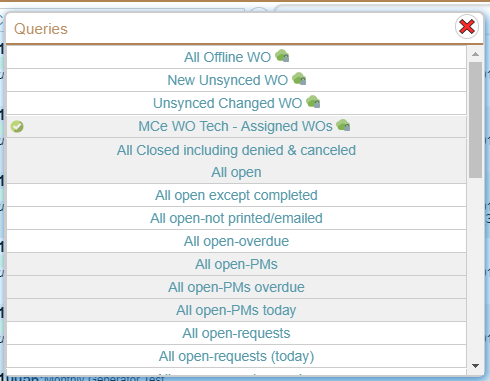
Task: Select All open-not printed/emailed query
Action: (236, 218)
